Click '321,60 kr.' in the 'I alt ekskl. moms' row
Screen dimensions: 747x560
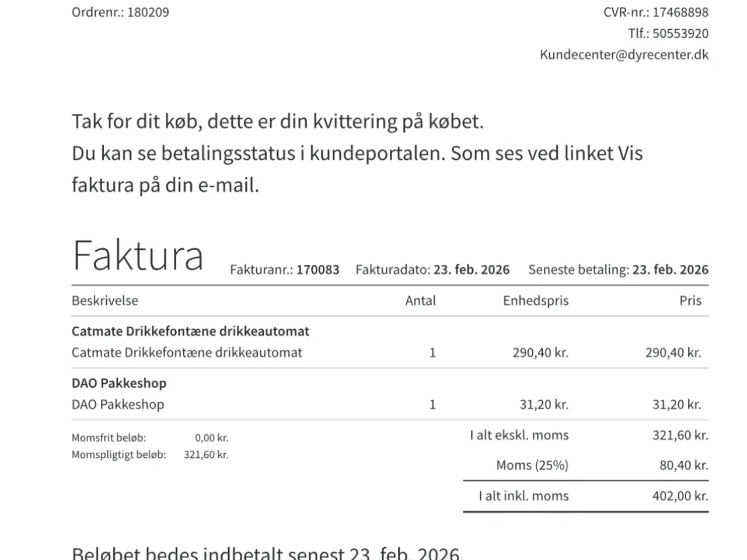coord(680,435)
